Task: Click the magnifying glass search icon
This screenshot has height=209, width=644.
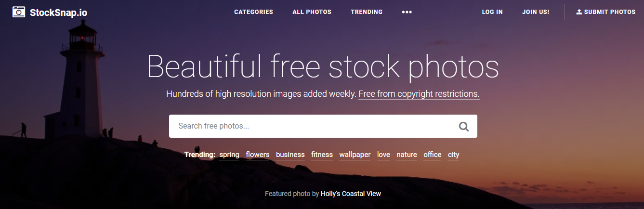Action: [x=464, y=126]
